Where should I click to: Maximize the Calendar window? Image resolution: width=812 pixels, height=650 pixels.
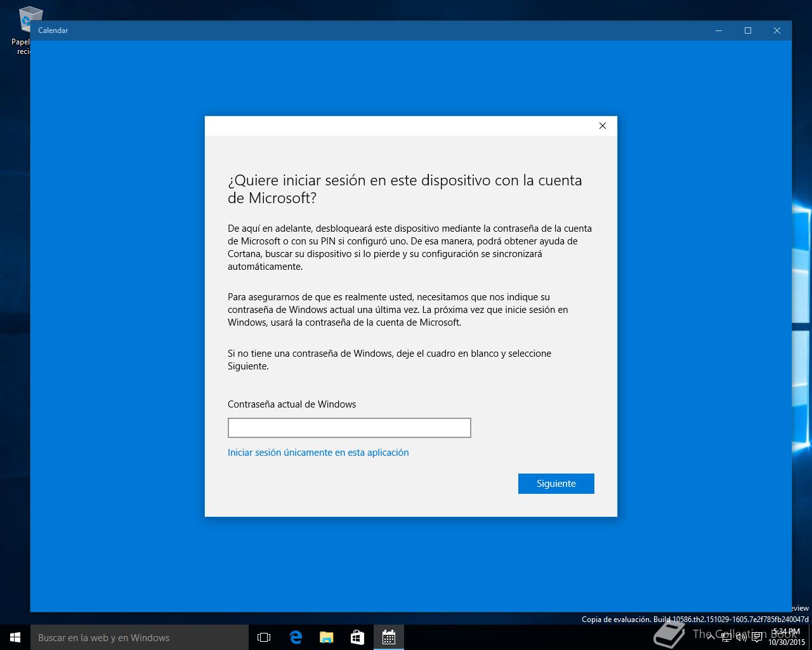748,30
